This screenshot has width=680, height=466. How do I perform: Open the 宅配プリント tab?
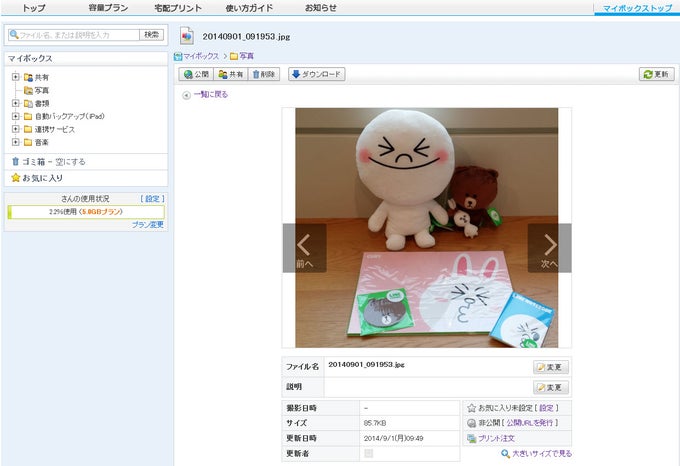point(178,8)
